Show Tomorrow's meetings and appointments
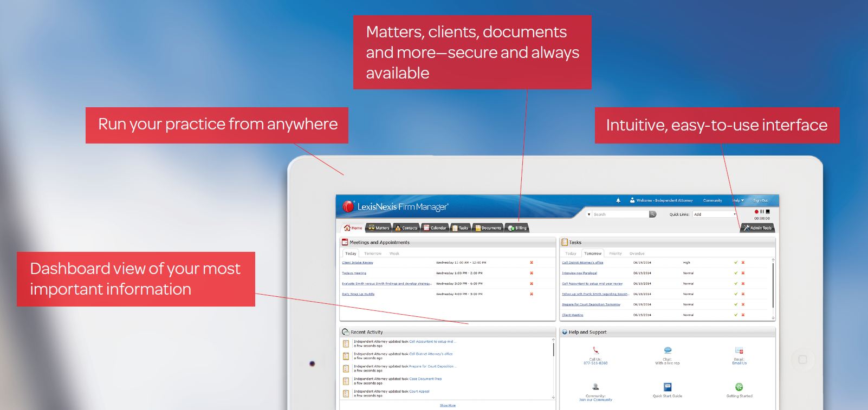The height and width of the screenshot is (410, 868). pos(373,253)
